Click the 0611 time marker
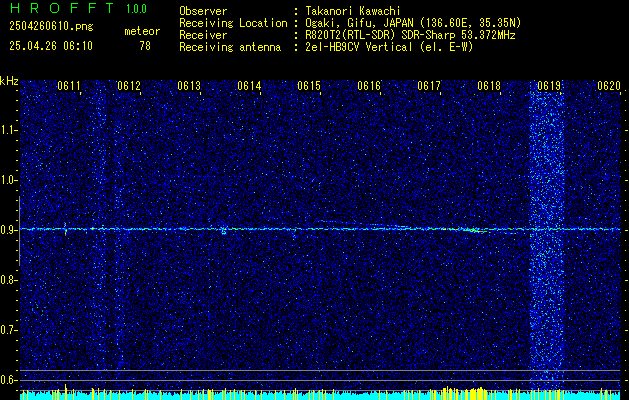 69,86
